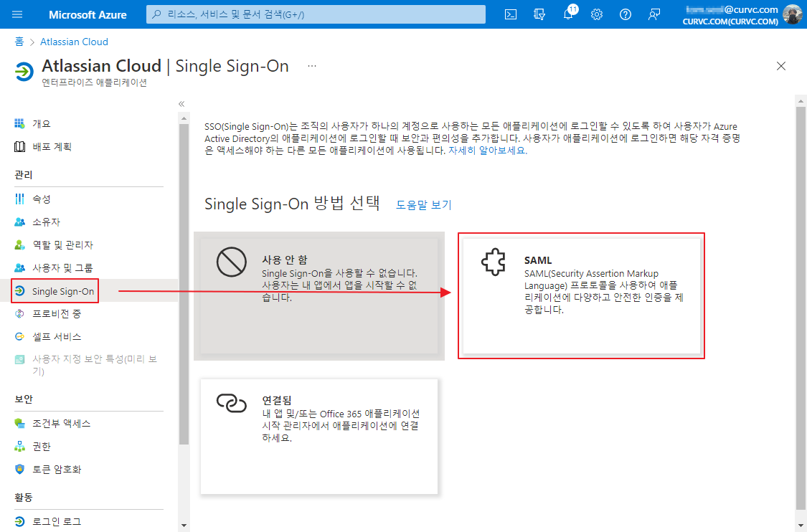Open the Azure portal hamburger menu

click(x=17, y=14)
